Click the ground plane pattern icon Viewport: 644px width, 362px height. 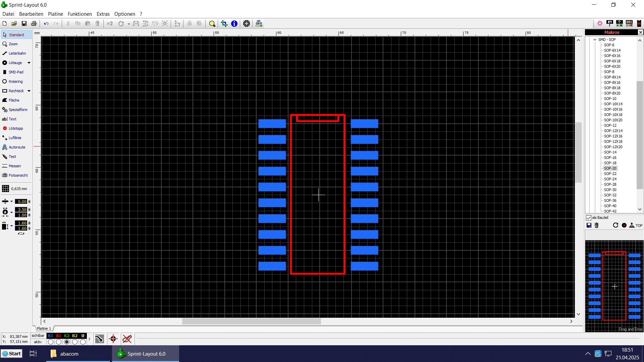[x=247, y=23]
